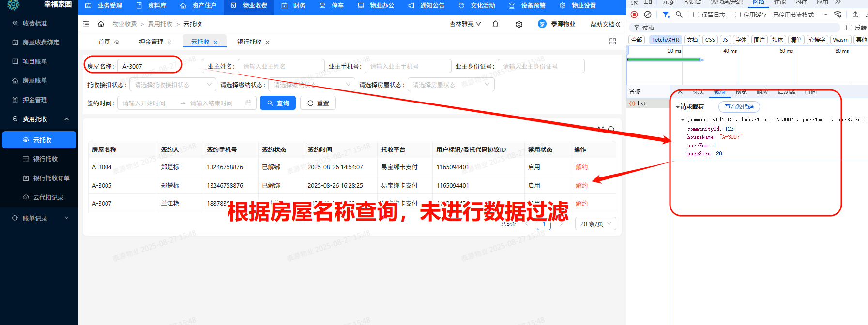Click the tab grid layout icon
The width and height of the screenshot is (868, 325).
pos(612,42)
